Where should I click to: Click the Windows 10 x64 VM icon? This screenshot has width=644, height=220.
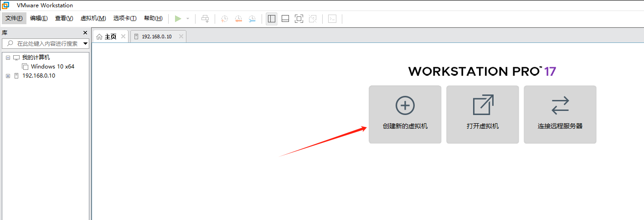click(25, 67)
